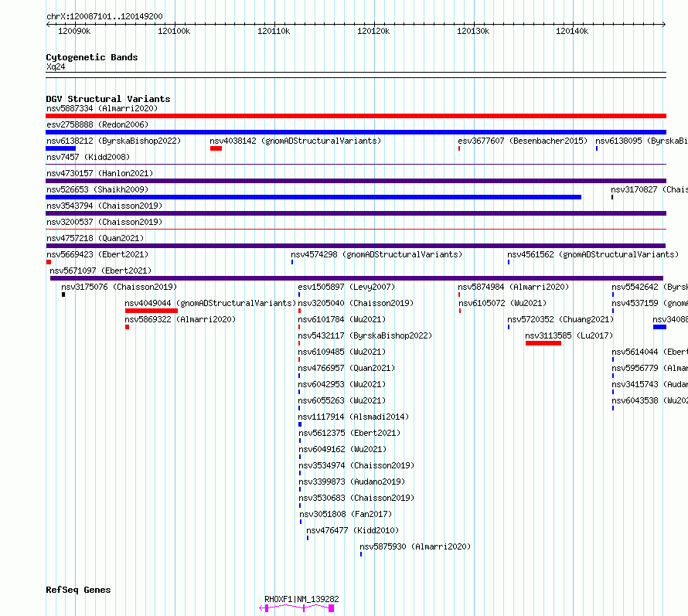Screen dimensions: 688x616
Task: Click the nsv4766957 (Quan2021) label
Action: (x=346, y=368)
